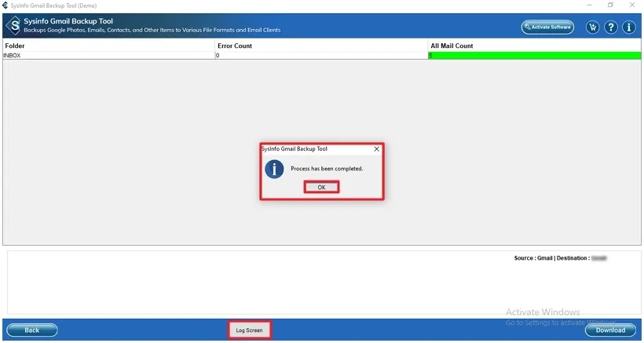Click OK in the completion dialog
Screen dimensions: 644x343
click(x=321, y=187)
